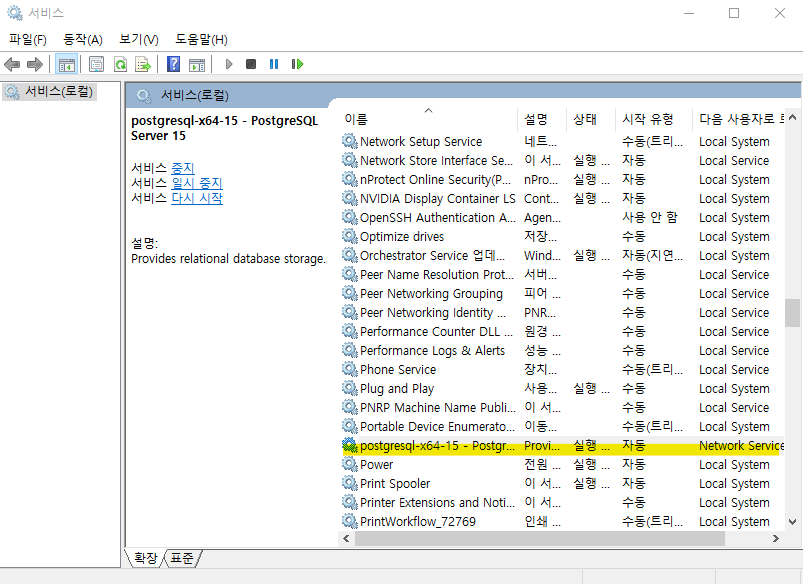Click gear icon of OpenSSH Authentication Agent
803x584 pixels.
(x=349, y=217)
